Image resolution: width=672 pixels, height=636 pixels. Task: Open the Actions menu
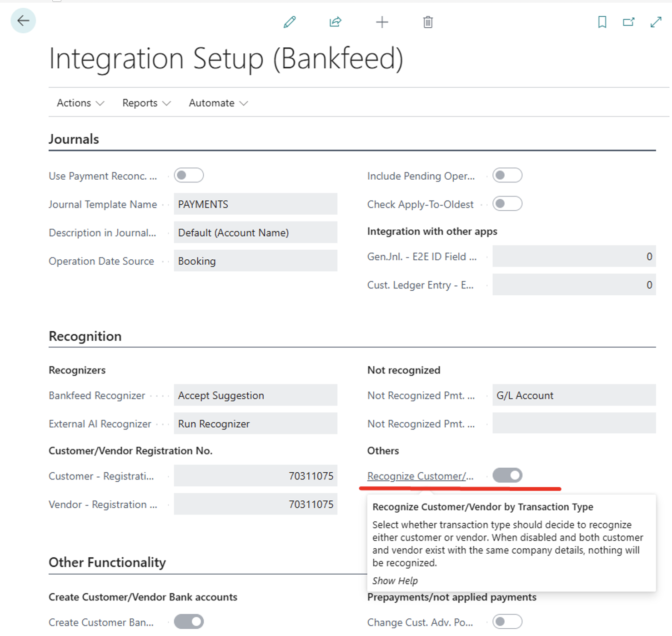click(80, 103)
